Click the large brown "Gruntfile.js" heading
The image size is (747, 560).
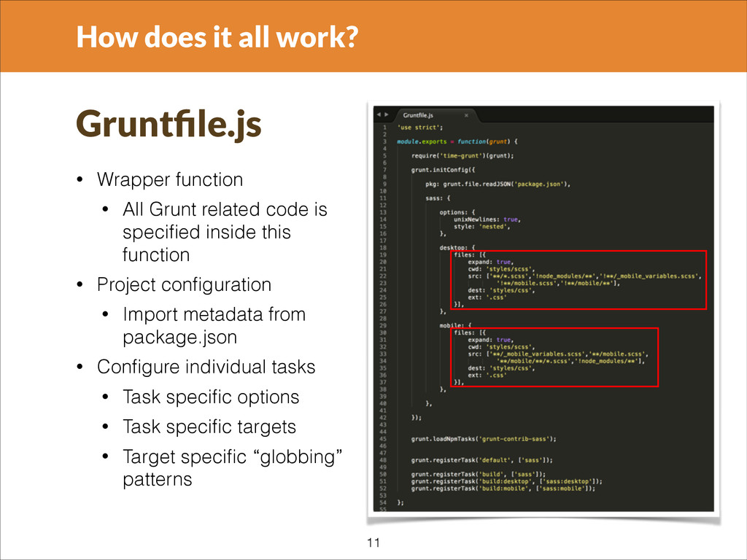(169, 125)
